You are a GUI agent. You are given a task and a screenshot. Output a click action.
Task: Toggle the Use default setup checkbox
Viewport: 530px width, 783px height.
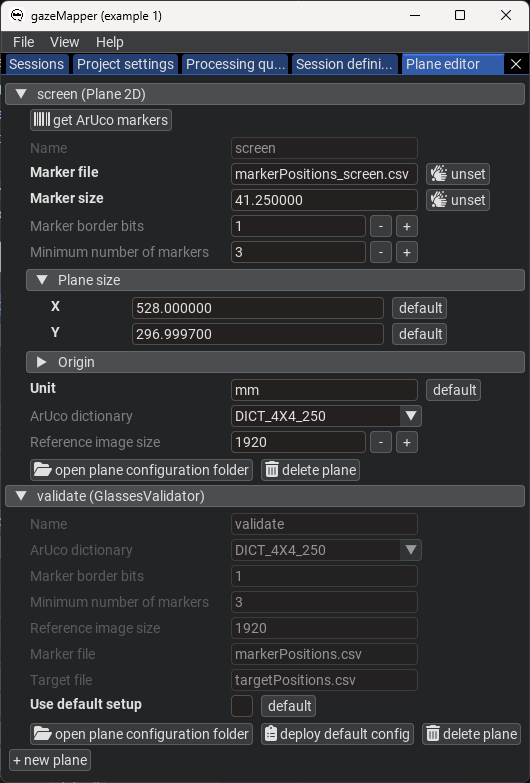click(242, 706)
